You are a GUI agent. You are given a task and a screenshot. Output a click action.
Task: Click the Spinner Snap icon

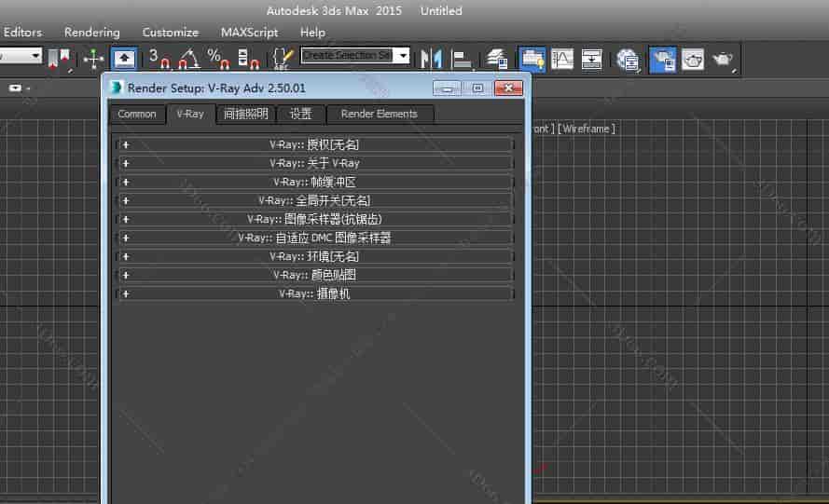tap(248, 59)
